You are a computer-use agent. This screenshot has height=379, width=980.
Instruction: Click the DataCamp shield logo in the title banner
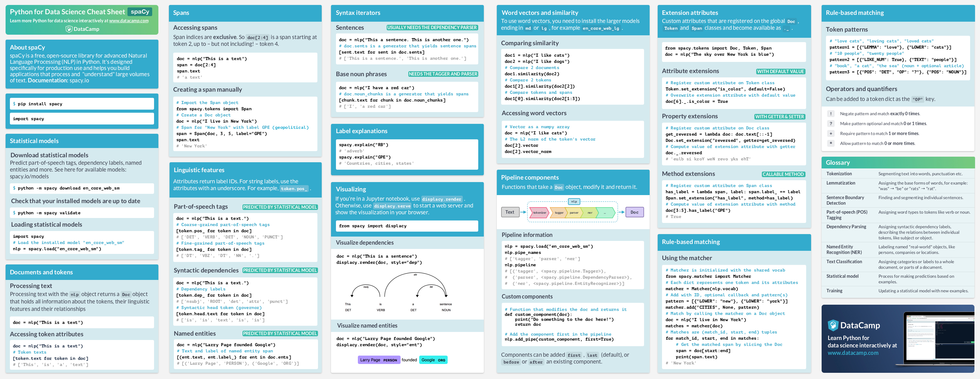(x=68, y=29)
